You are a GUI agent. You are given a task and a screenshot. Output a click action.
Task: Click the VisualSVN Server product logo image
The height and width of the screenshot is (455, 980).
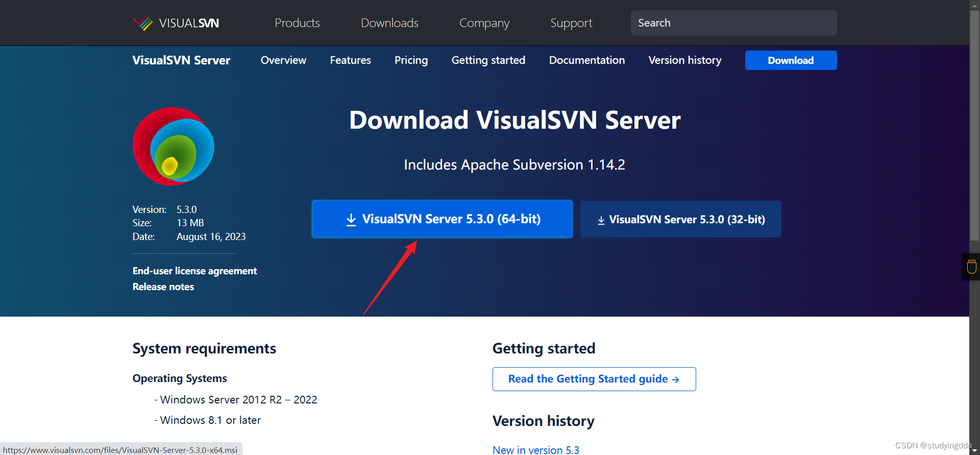point(174,147)
